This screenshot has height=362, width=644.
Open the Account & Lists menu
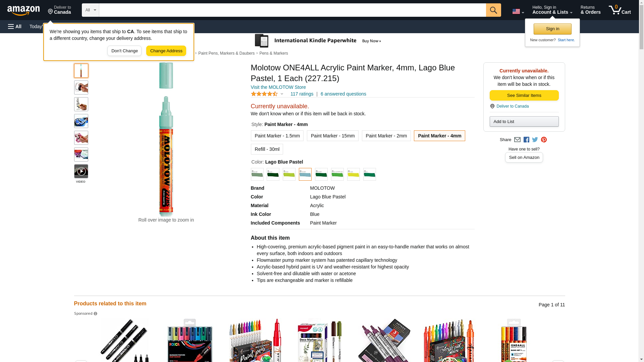click(x=552, y=10)
